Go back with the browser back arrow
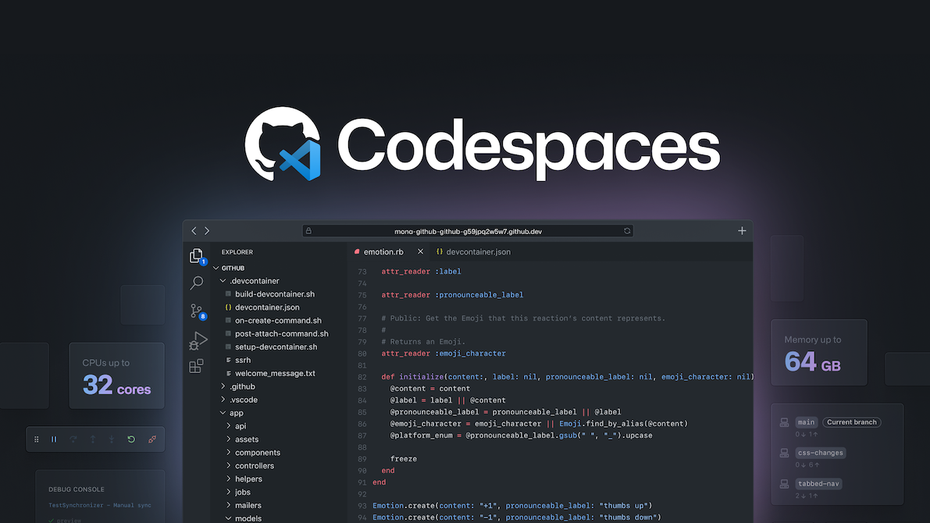Image resolution: width=930 pixels, height=523 pixels. [x=194, y=231]
